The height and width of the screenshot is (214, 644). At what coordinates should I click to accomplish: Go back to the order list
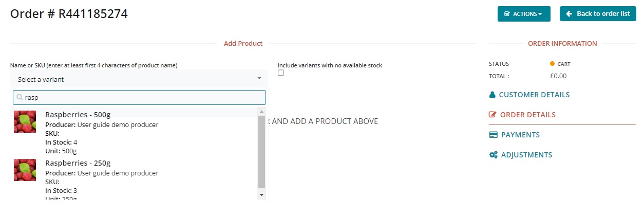[598, 14]
